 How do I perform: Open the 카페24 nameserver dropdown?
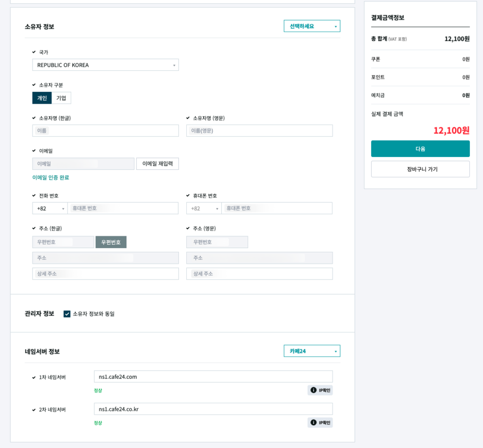click(x=312, y=351)
